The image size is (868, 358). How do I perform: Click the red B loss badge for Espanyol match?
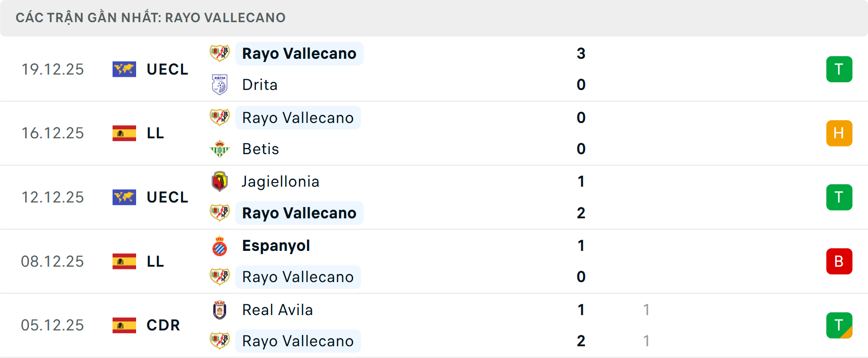839,261
